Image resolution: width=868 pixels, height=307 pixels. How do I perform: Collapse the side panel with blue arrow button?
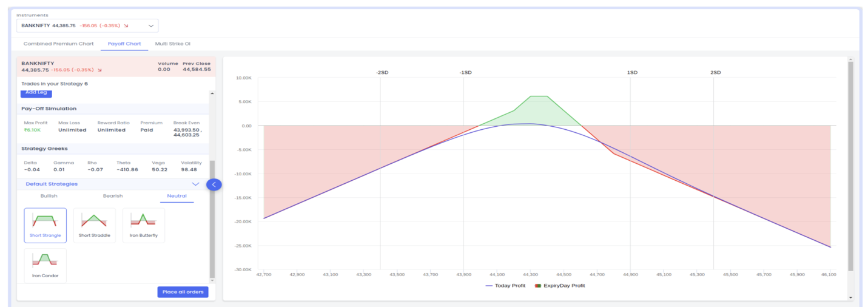pyautogui.click(x=214, y=184)
